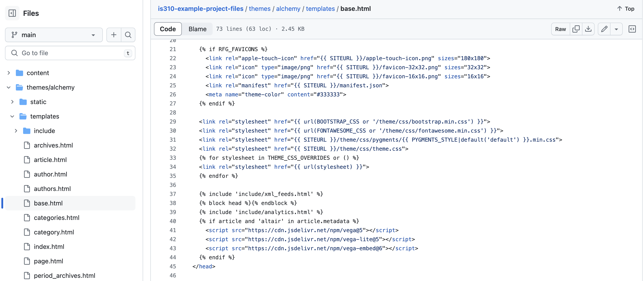Expand the static folder chevron

point(12,102)
